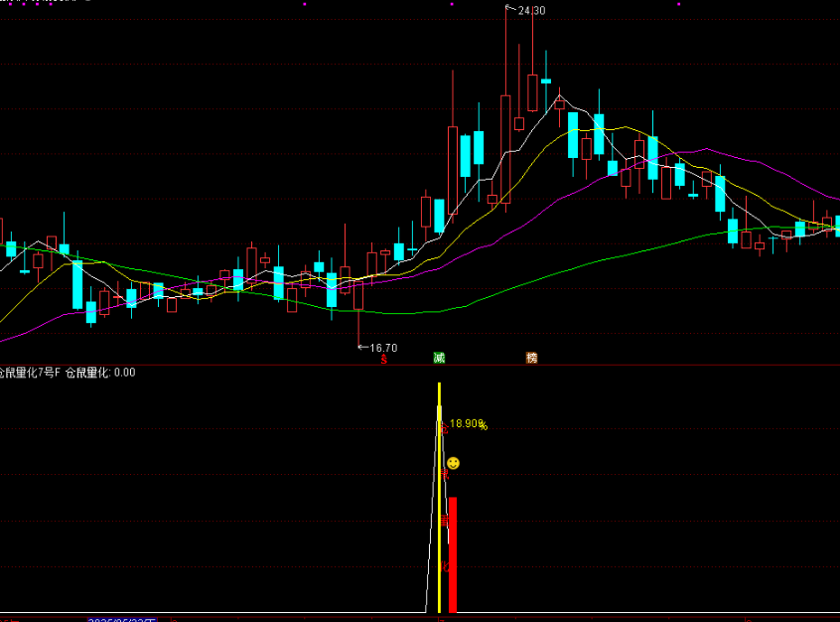
Task: Click the orange 榜 marker icon
Action: 531,358
